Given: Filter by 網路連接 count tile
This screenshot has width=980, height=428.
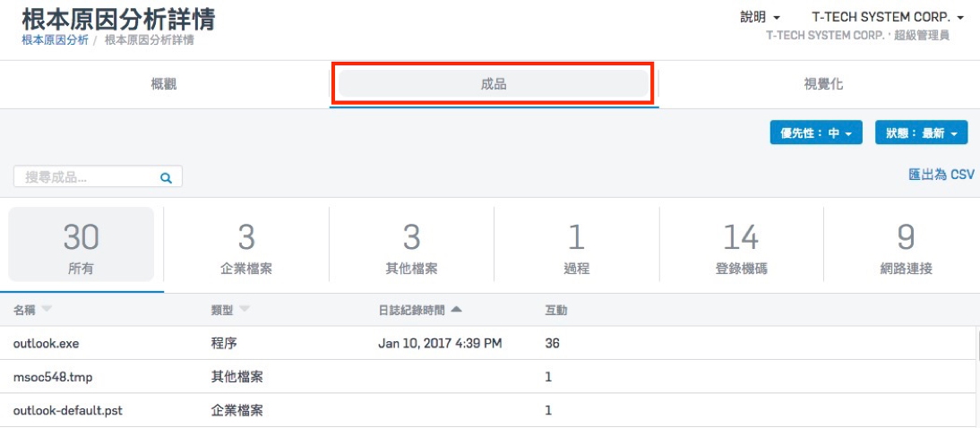Looking at the screenshot, I should pyautogui.click(x=906, y=244).
